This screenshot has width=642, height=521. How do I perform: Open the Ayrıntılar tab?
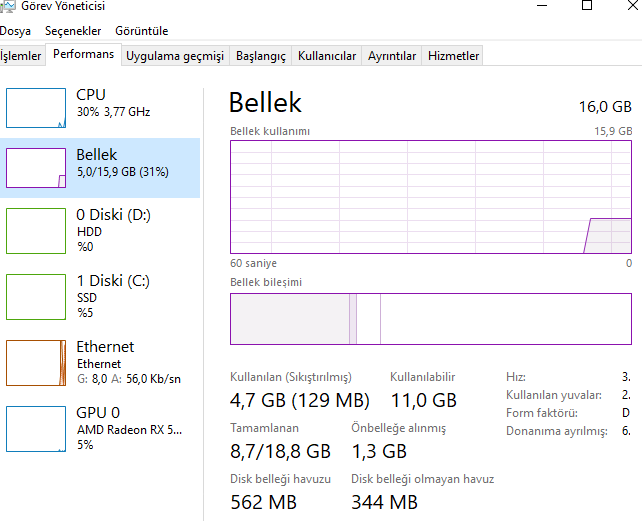click(392, 56)
